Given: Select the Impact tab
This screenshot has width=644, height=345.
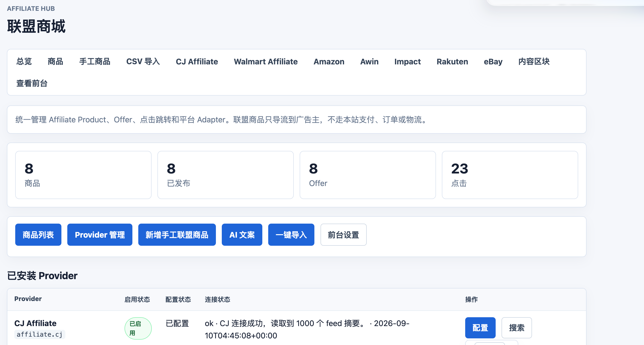Looking at the screenshot, I should [407, 61].
